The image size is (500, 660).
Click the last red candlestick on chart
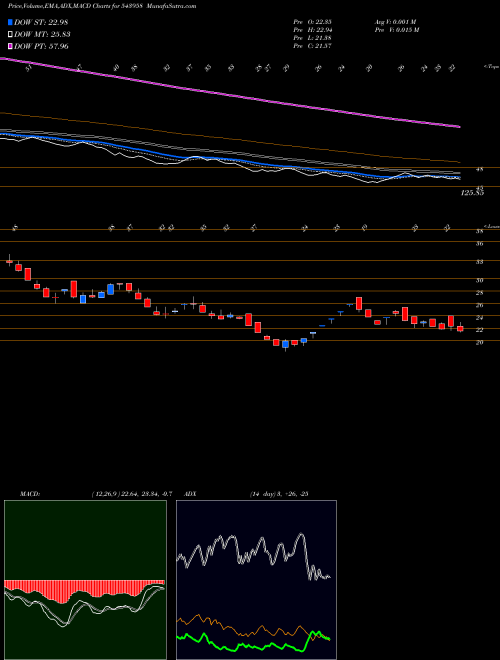[460, 328]
